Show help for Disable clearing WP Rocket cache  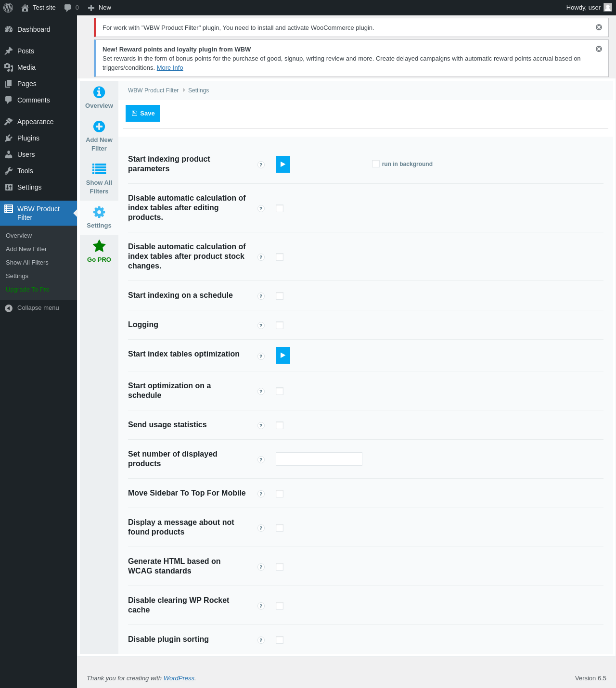[x=261, y=606]
